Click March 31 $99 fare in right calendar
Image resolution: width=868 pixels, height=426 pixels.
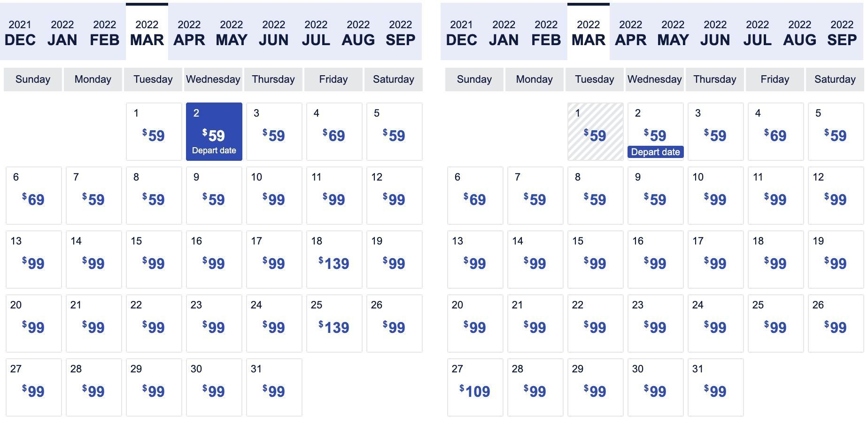715,387
